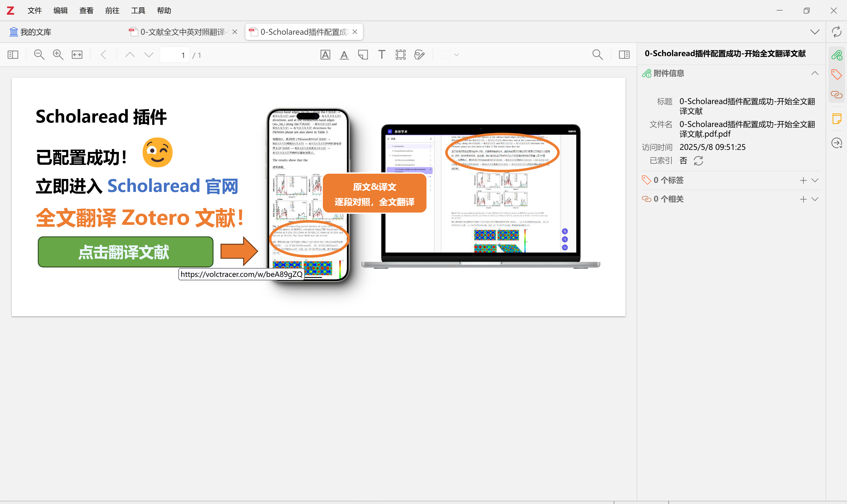Screen dimensions: 847x504
Task: Select the ink draw annotation tool
Action: tap(420, 55)
